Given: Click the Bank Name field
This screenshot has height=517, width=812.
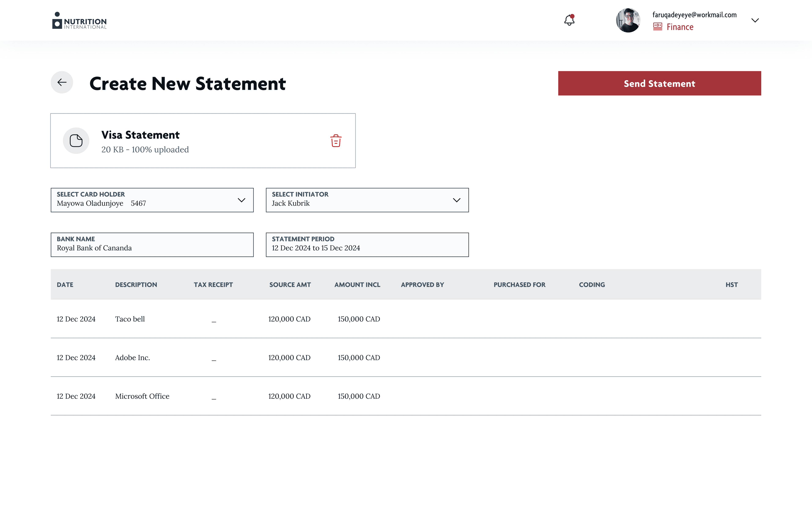Looking at the screenshot, I should 152,245.
